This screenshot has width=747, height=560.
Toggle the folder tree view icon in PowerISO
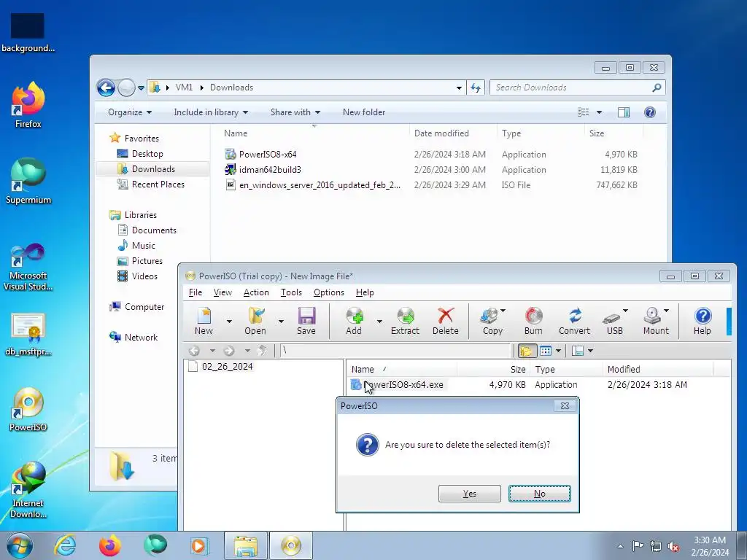tap(527, 351)
